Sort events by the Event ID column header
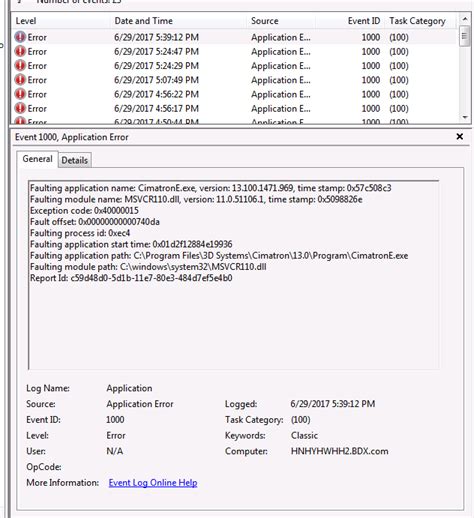Screen dimensions: 474x518 (350, 21)
